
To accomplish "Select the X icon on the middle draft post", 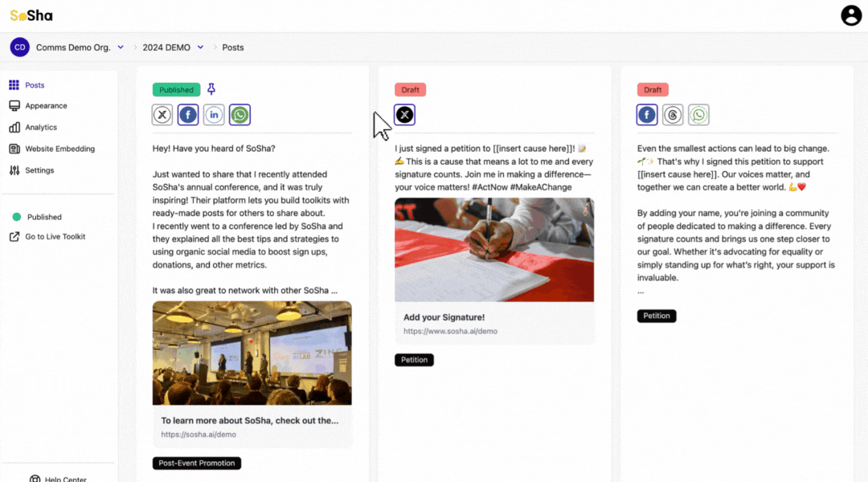I will coord(404,115).
